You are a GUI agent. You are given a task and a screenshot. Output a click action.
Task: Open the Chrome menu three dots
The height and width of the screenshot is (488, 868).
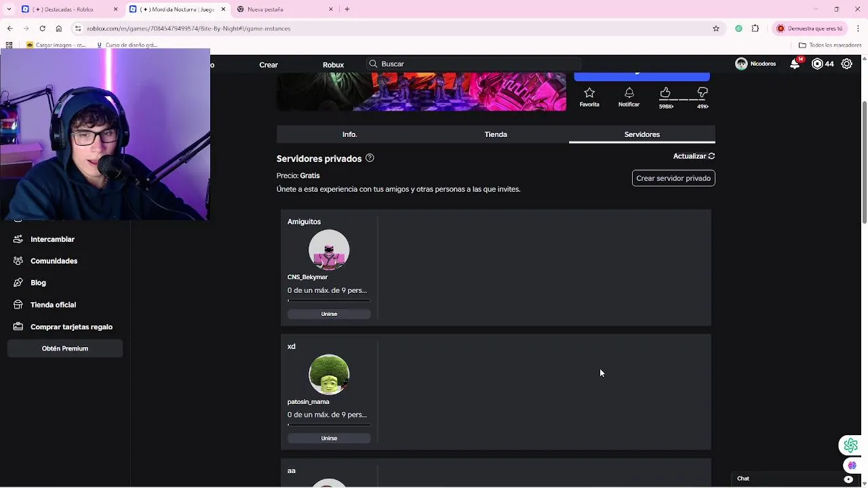point(859,28)
